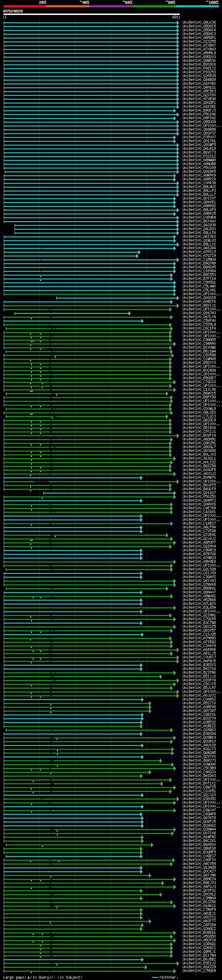Click hit name UniRef100_A7Q729
The image size is (222, 980).
click(x=199, y=256)
